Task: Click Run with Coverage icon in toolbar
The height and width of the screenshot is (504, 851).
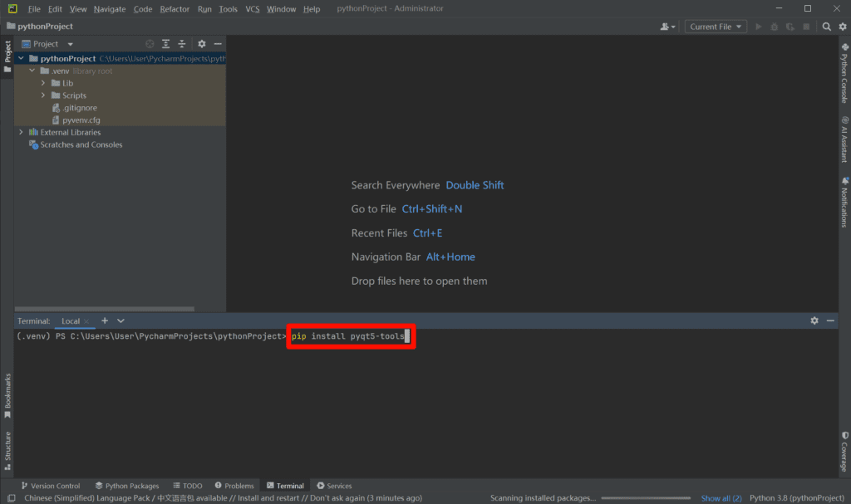Action: [790, 27]
